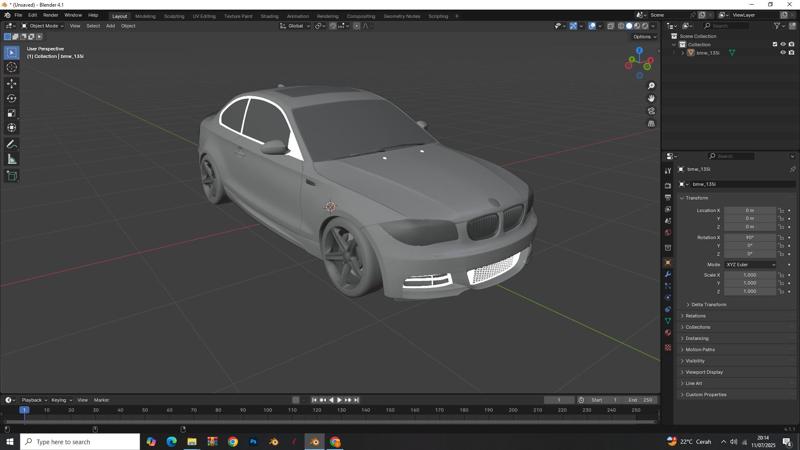Screen dimensions: 800x450
Task: Open the World properties tab
Action: [668, 233]
